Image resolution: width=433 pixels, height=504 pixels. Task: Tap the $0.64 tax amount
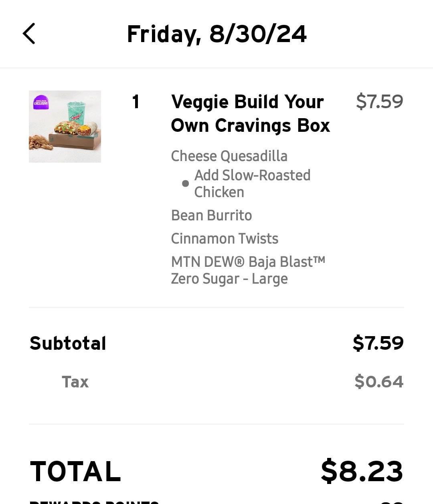(379, 381)
